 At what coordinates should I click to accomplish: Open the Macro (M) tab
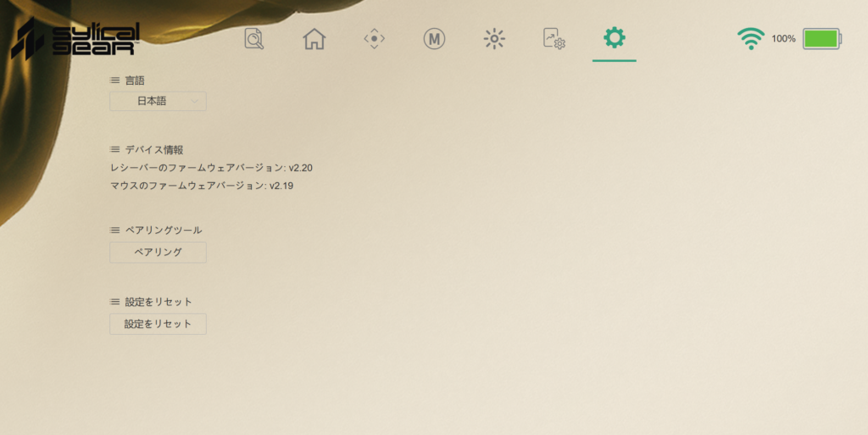point(434,39)
